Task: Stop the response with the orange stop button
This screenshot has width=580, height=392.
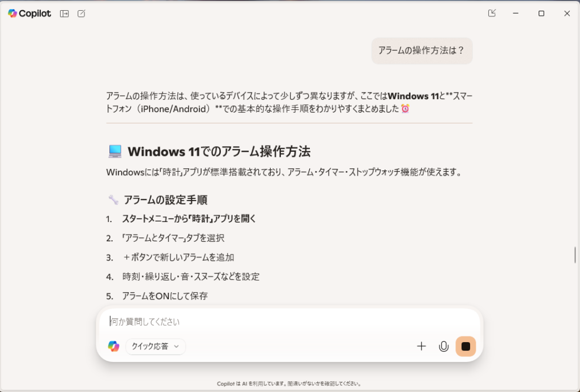Action: (466, 346)
